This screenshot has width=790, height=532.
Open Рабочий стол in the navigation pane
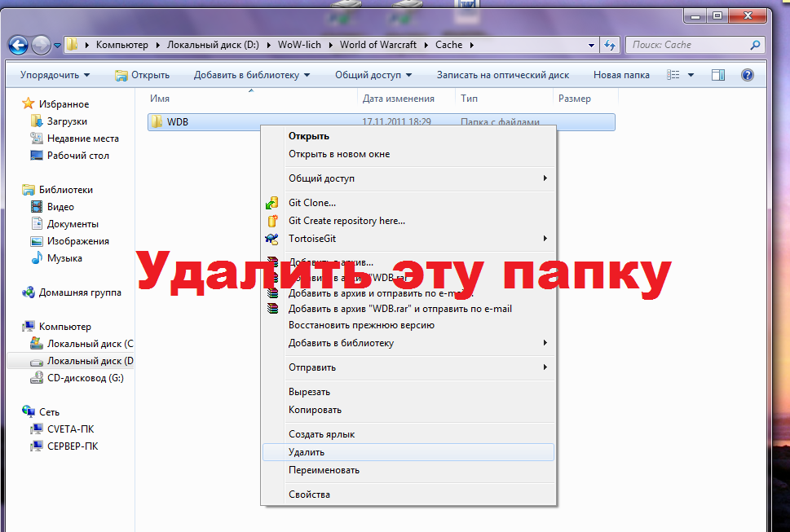coord(77,156)
